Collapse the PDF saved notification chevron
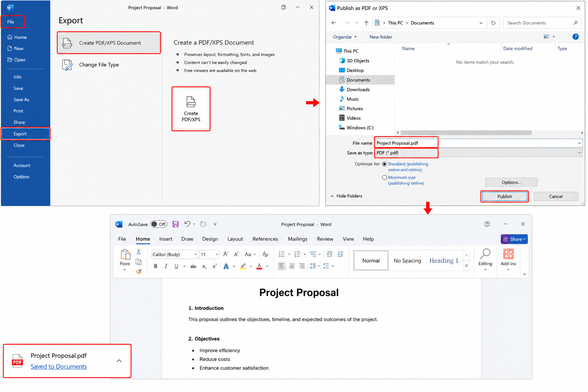Viewport: 588px width, 392px height. 119,361
